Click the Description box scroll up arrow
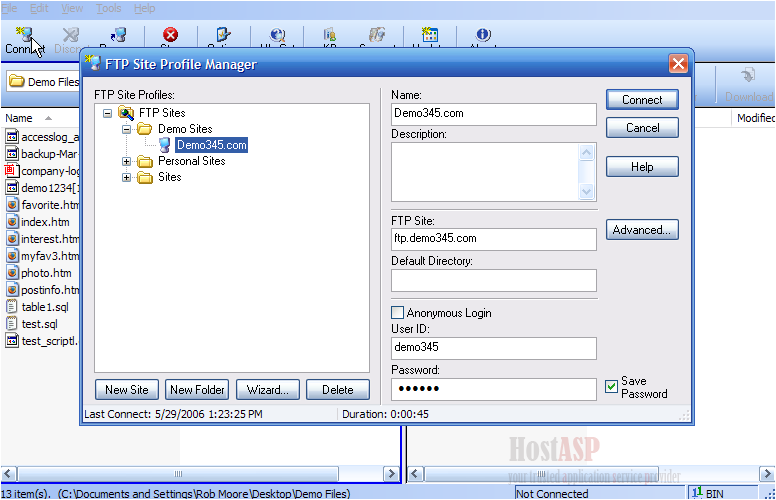776x500 pixels. pyautogui.click(x=586, y=152)
